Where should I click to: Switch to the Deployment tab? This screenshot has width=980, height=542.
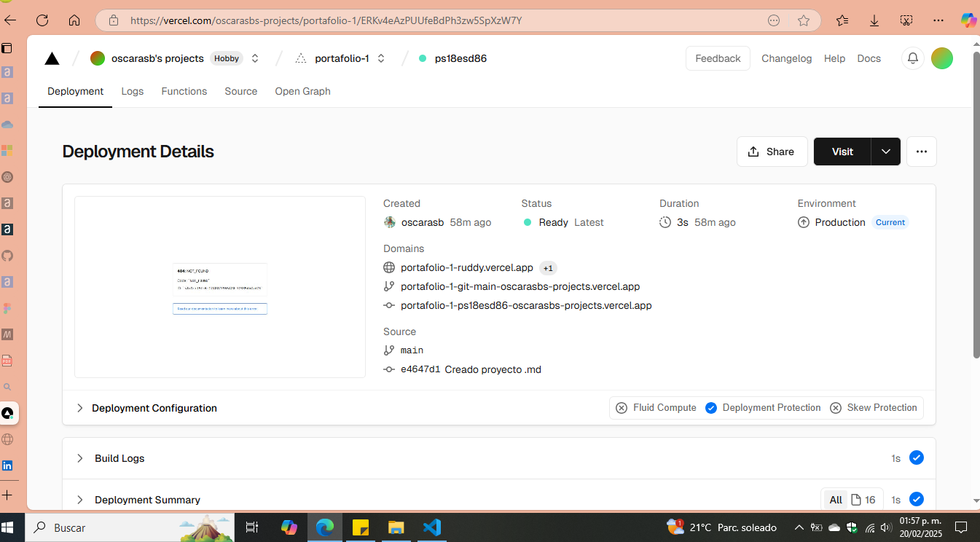[x=76, y=91]
